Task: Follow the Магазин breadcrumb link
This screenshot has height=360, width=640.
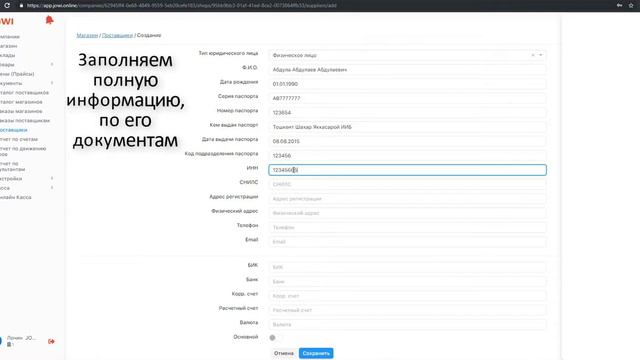Action: pyautogui.click(x=87, y=36)
